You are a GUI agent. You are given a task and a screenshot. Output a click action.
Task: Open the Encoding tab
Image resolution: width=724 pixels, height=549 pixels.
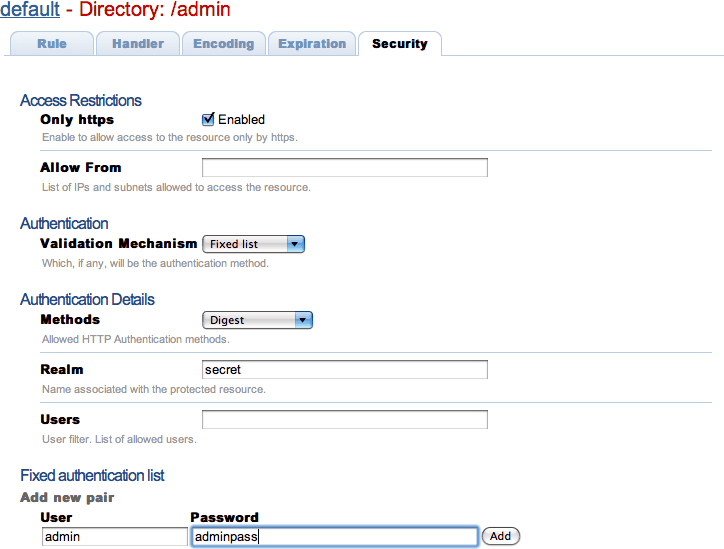click(224, 44)
